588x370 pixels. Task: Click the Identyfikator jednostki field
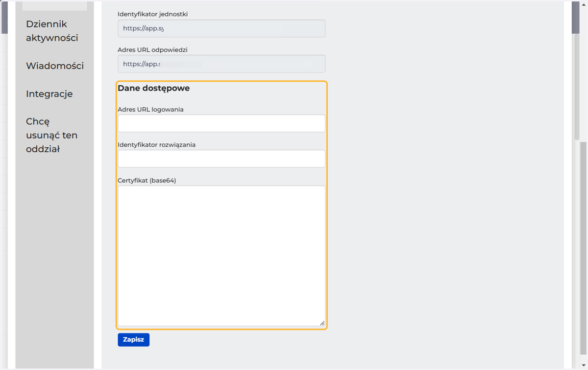coord(221,28)
